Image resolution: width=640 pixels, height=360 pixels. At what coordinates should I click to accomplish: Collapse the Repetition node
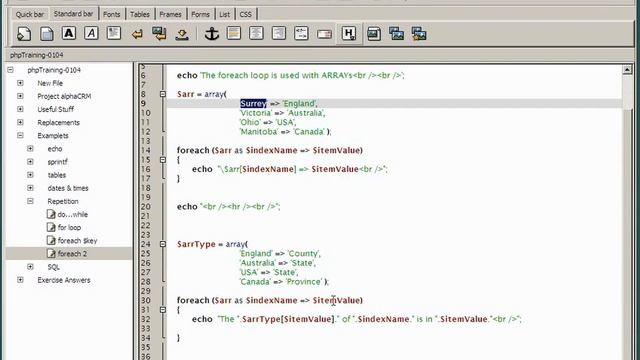click(30, 201)
